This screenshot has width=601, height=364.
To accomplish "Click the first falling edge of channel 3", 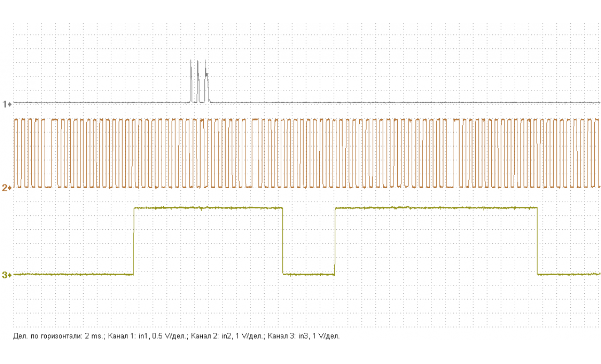I will 283,241.
